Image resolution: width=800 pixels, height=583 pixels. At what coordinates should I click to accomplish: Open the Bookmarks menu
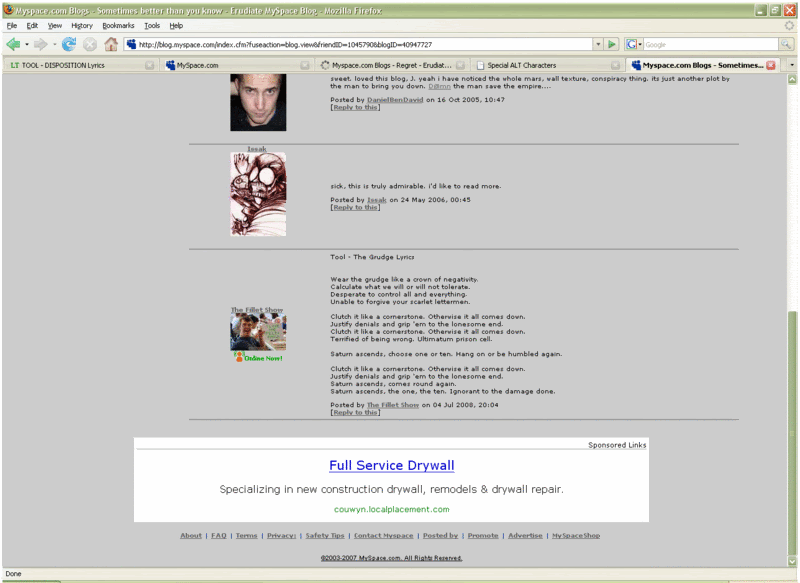pos(118,26)
